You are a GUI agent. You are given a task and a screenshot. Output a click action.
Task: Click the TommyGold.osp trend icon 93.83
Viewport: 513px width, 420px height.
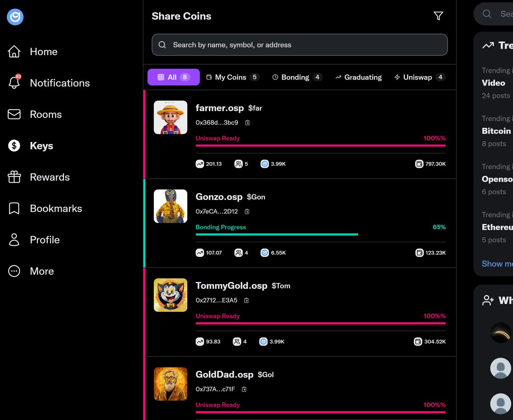click(x=200, y=341)
